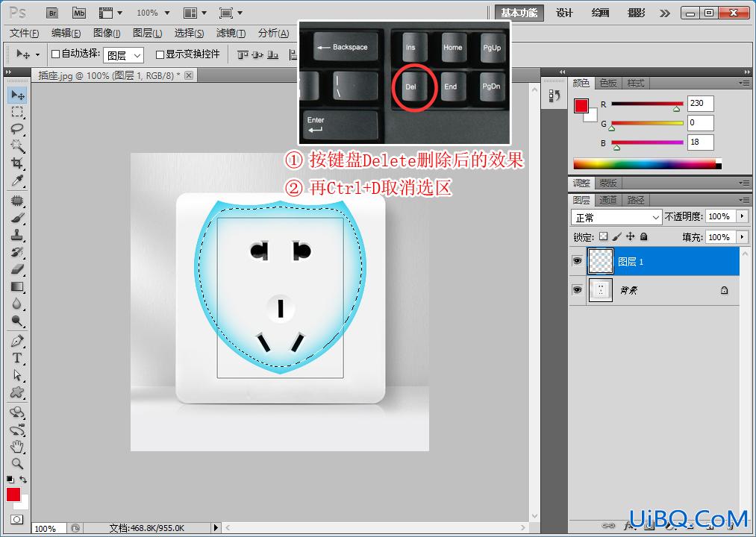Select the Spot Healing Brush tool
This screenshot has height=537, width=756.
pos(17,201)
